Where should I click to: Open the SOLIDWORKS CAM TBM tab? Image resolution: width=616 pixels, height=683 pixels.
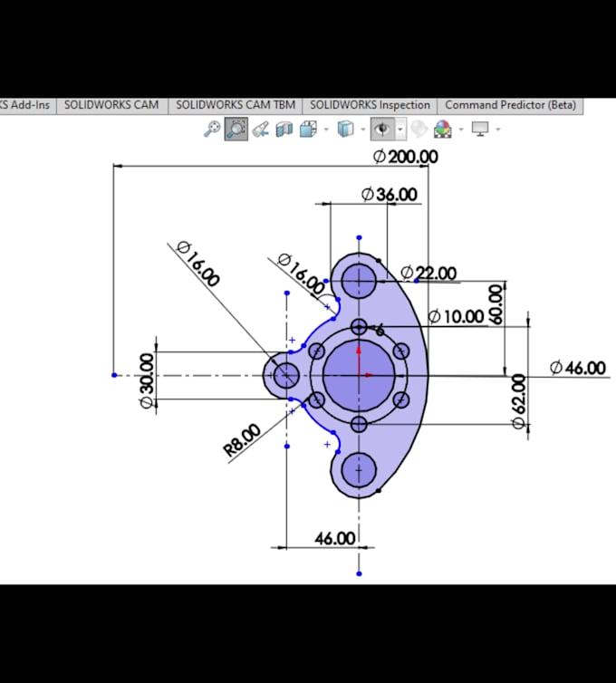(x=236, y=105)
